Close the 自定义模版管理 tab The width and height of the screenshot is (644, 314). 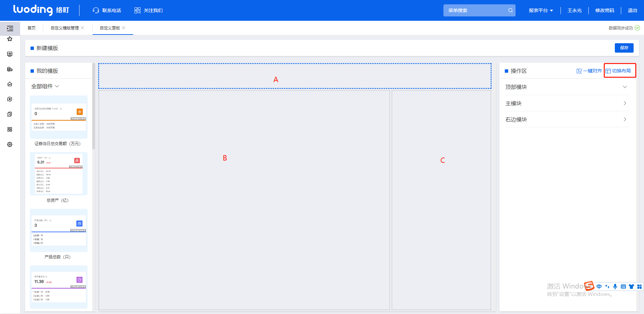point(83,28)
